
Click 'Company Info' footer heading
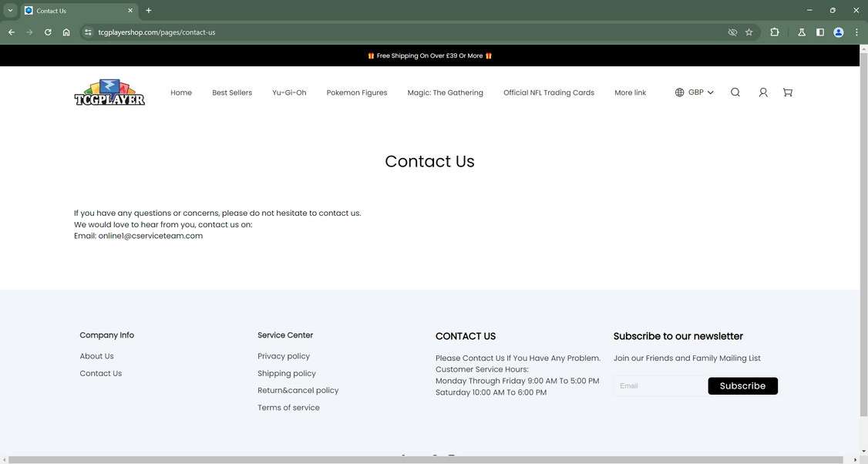point(107,335)
